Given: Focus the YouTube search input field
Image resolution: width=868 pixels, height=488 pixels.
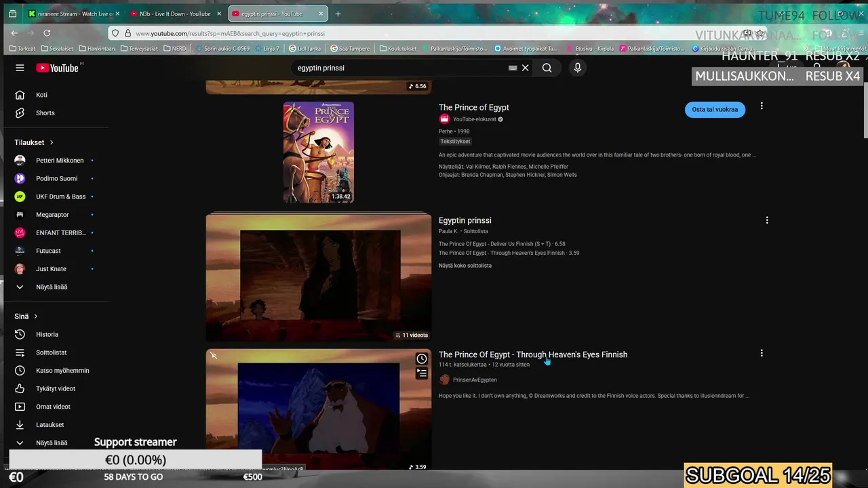Looking at the screenshot, I should click(x=400, y=68).
